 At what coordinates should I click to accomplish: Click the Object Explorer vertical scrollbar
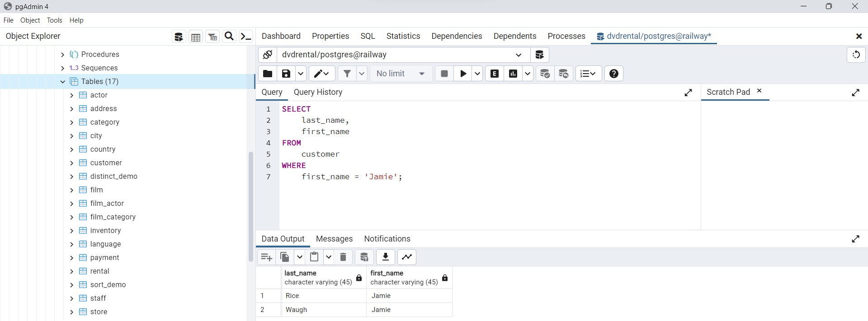point(251,207)
